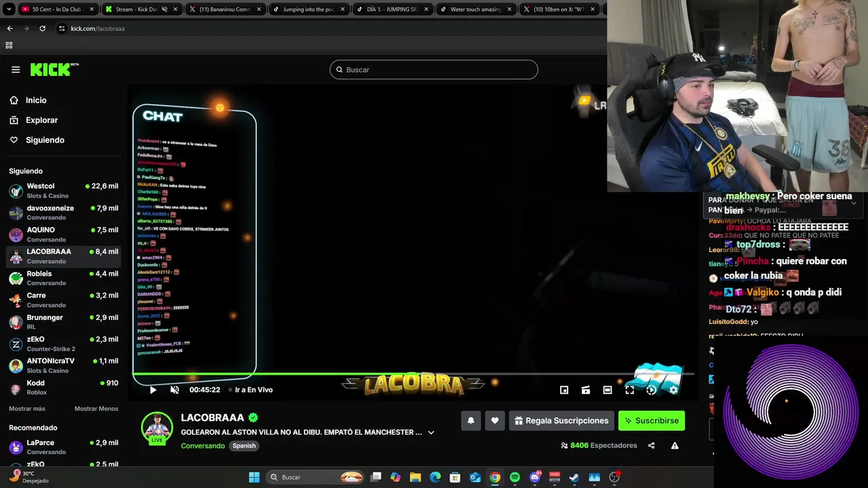This screenshot has width=868, height=488.
Task: Open Brunenger IRL channel
Action: tap(64, 322)
